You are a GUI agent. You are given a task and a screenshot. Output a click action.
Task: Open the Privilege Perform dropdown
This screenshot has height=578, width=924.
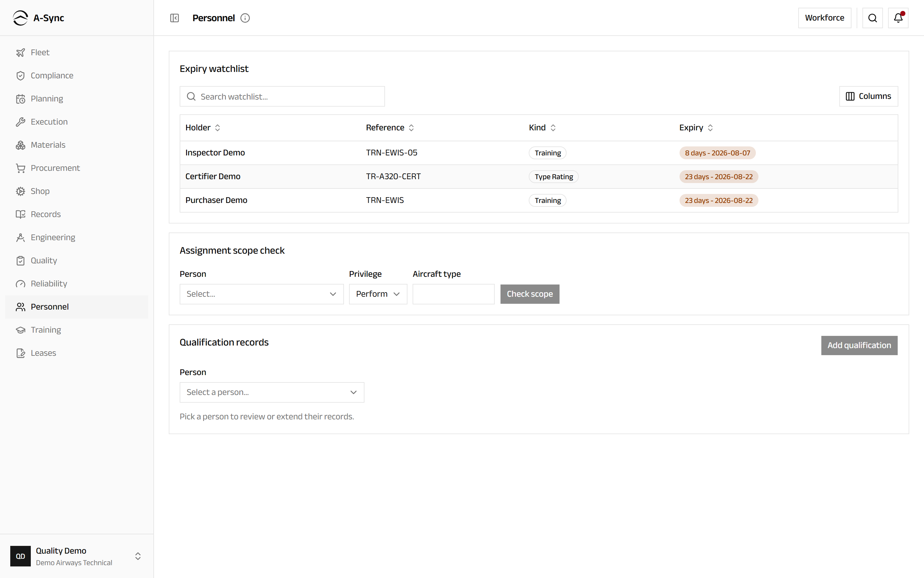pyautogui.click(x=378, y=294)
